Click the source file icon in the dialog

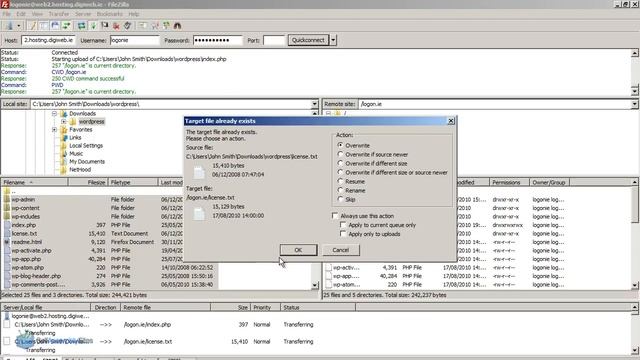(199, 172)
